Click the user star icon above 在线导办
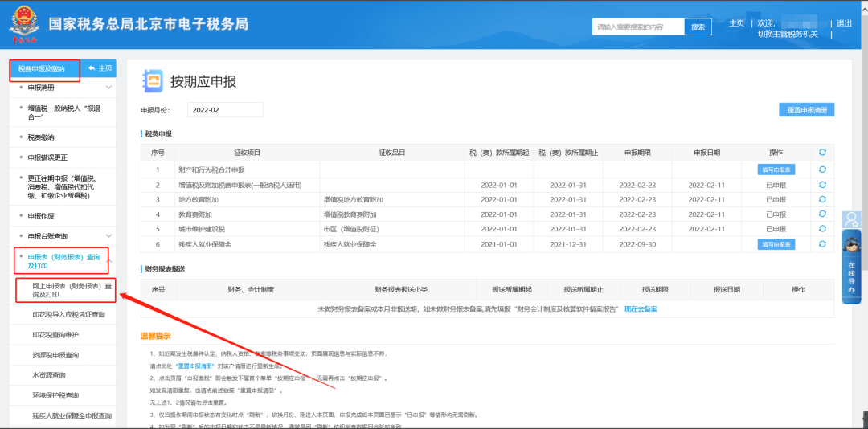 pos(851,220)
